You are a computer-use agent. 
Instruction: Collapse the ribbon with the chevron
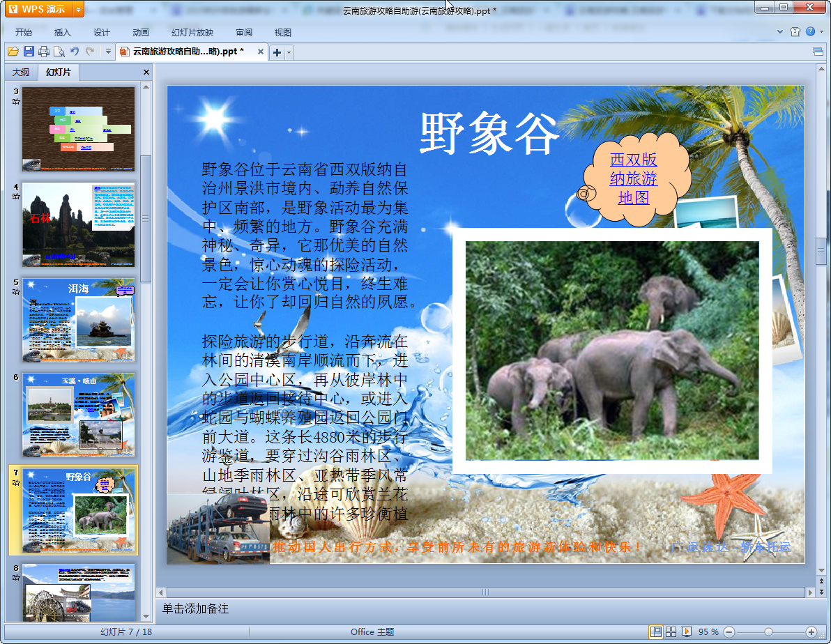[780, 32]
